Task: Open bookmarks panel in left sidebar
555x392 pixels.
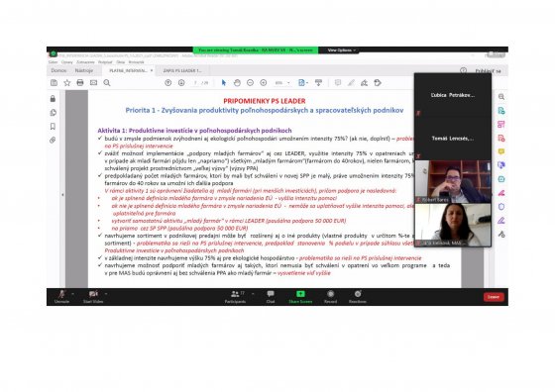Action: 53,126
